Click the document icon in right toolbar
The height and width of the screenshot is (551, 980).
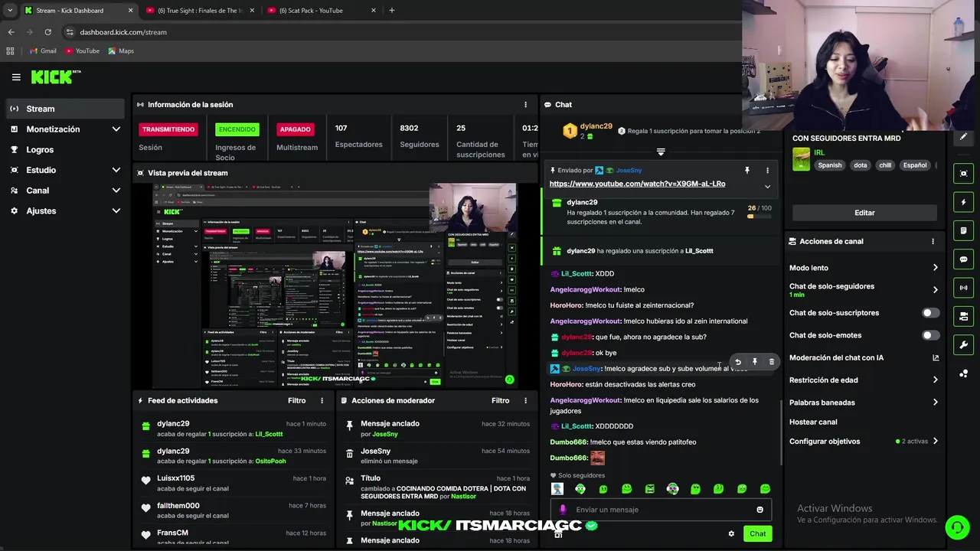point(964,230)
